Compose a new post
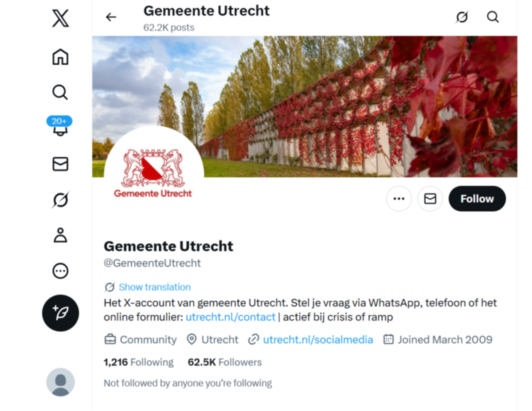The height and width of the screenshot is (411, 532). click(60, 313)
